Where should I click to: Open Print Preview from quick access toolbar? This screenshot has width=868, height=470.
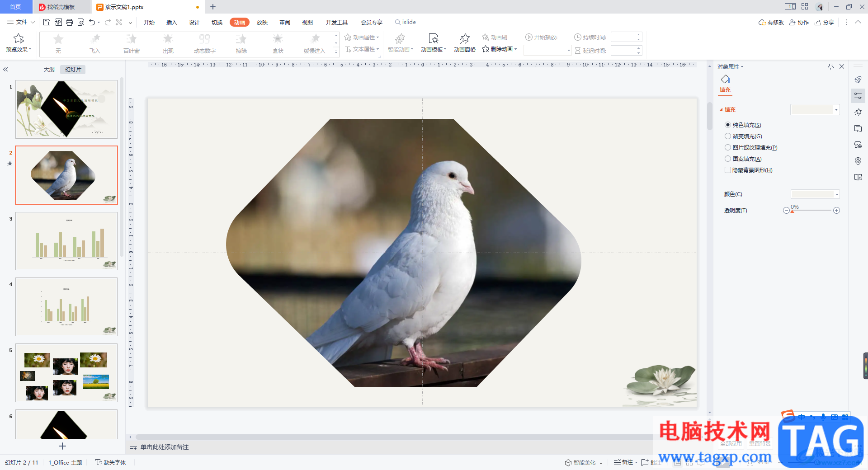(x=81, y=22)
